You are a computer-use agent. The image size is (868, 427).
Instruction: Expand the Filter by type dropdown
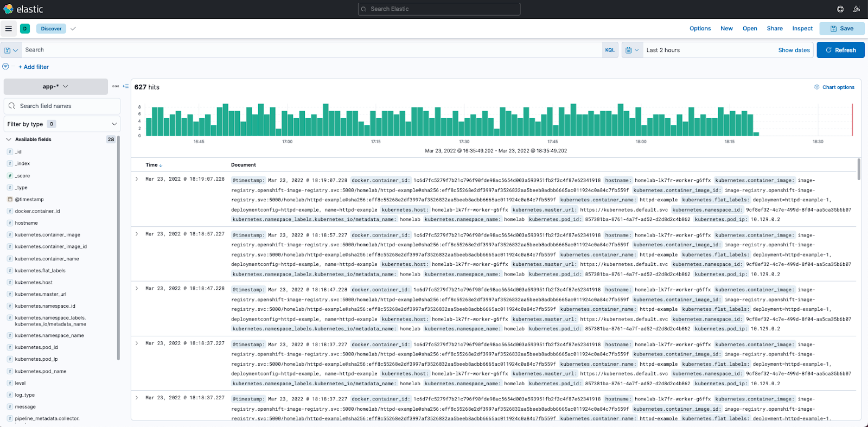[x=62, y=124]
